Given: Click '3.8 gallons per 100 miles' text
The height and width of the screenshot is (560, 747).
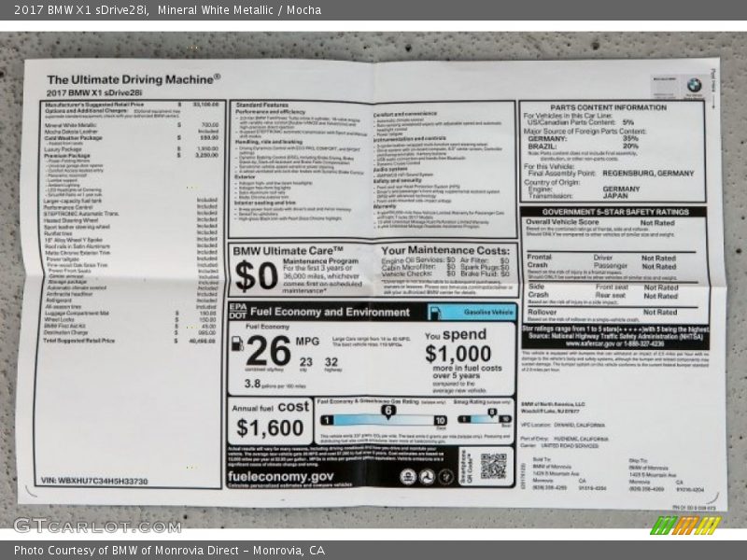Looking at the screenshot, I should tap(275, 385).
